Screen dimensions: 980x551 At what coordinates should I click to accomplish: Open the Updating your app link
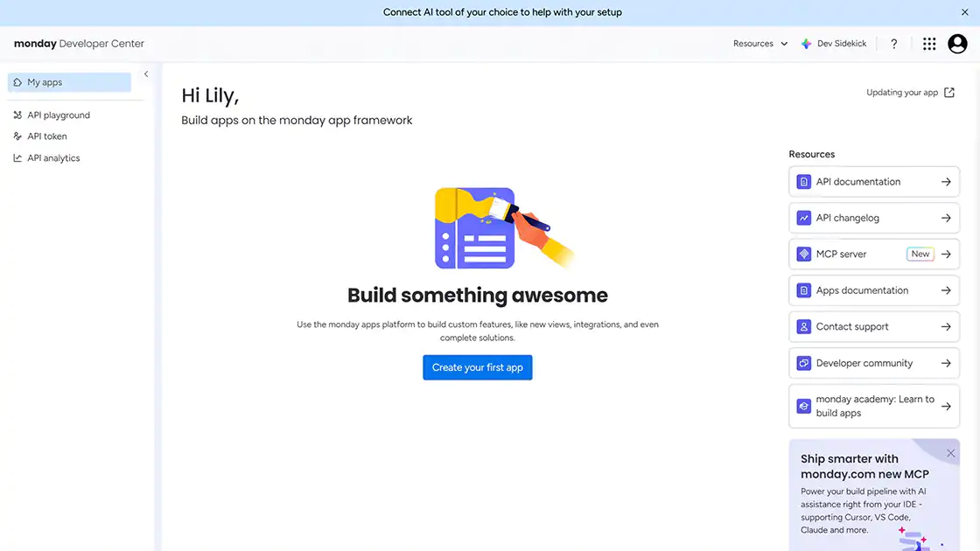pos(910,93)
